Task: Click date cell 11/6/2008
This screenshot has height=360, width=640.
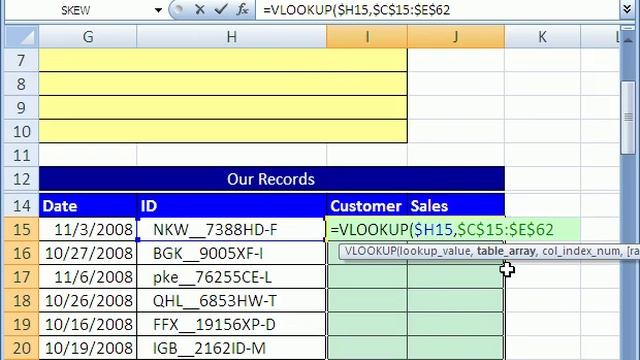Action: [88, 277]
